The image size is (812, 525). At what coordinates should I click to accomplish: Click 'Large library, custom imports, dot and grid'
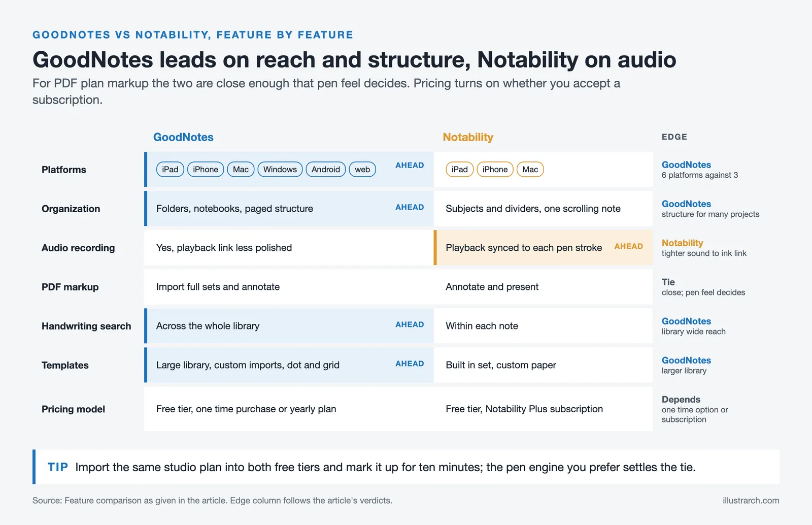click(x=248, y=365)
